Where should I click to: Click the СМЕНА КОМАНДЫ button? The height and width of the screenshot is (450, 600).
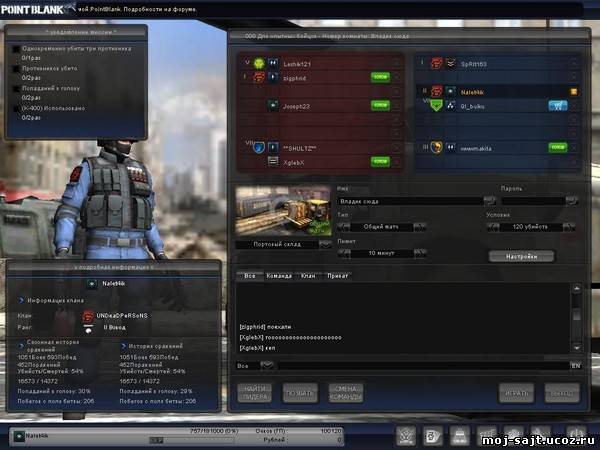[346, 393]
